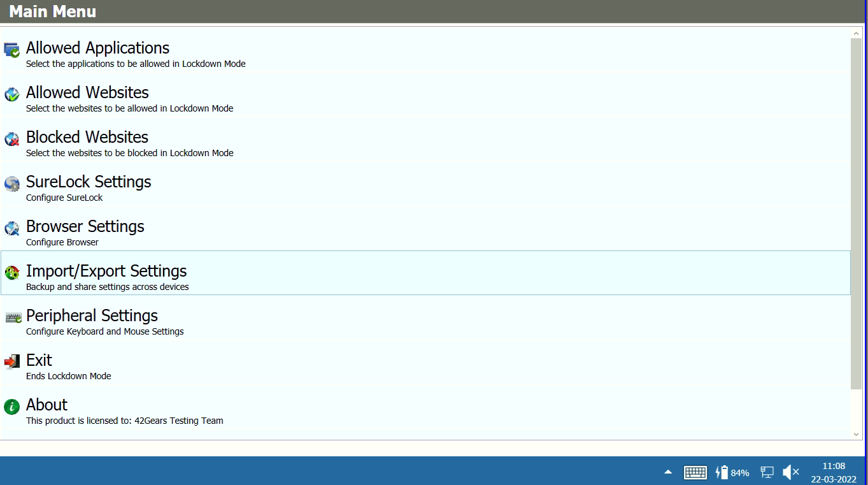Image resolution: width=868 pixels, height=485 pixels.
Task: Click the network tray icon
Action: [x=767, y=472]
